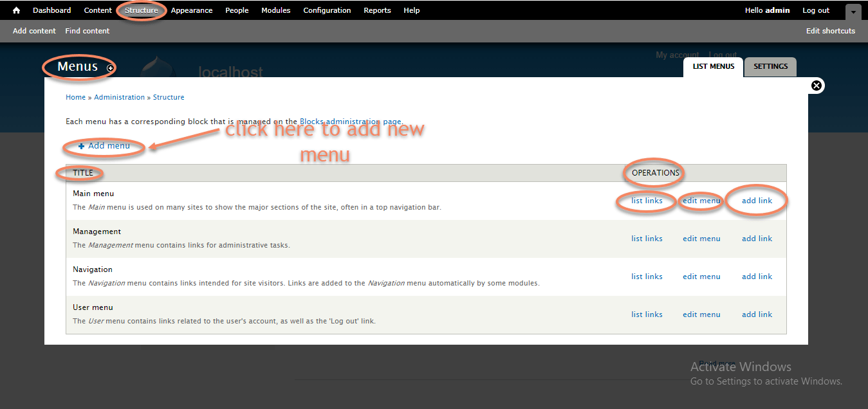Screen dimensions: 868x409
Task: Open the Structure menu
Action: pos(142,10)
